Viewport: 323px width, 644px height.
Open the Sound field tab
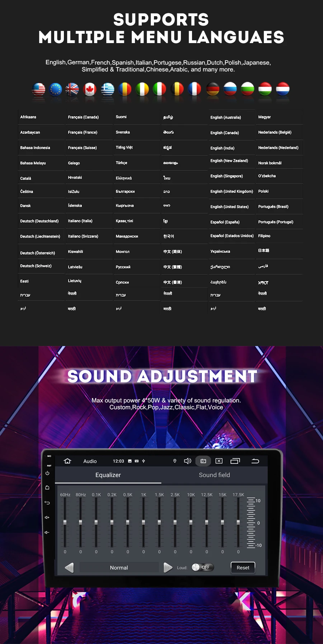[x=214, y=475]
